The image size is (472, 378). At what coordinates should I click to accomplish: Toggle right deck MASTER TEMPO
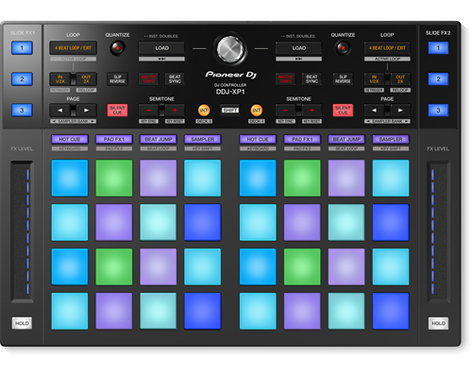(x=285, y=79)
